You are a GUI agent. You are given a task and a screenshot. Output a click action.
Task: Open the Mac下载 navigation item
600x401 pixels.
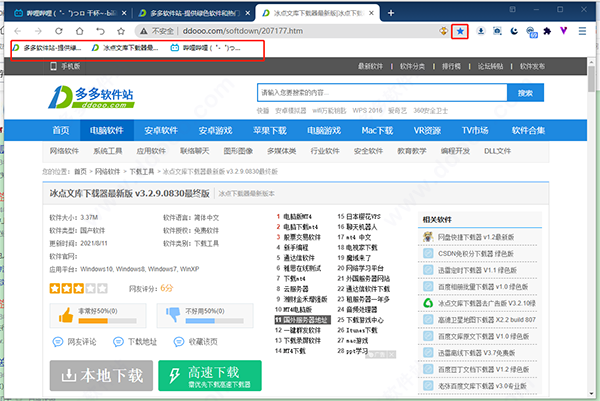coord(377,130)
